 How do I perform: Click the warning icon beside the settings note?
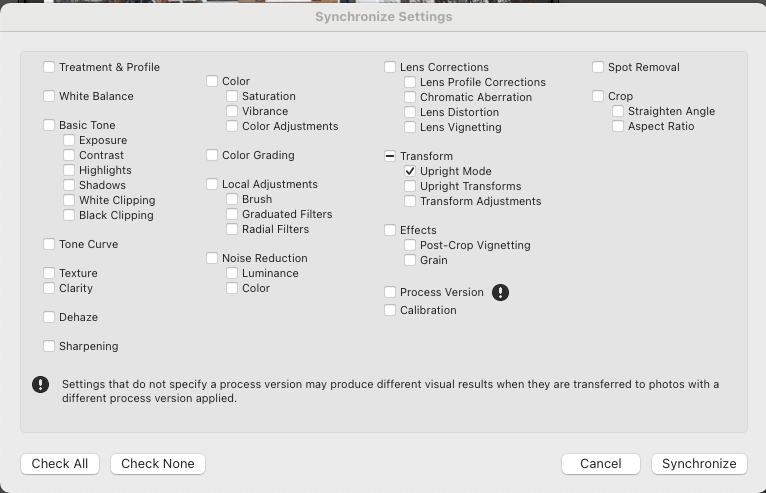[x=40, y=384]
